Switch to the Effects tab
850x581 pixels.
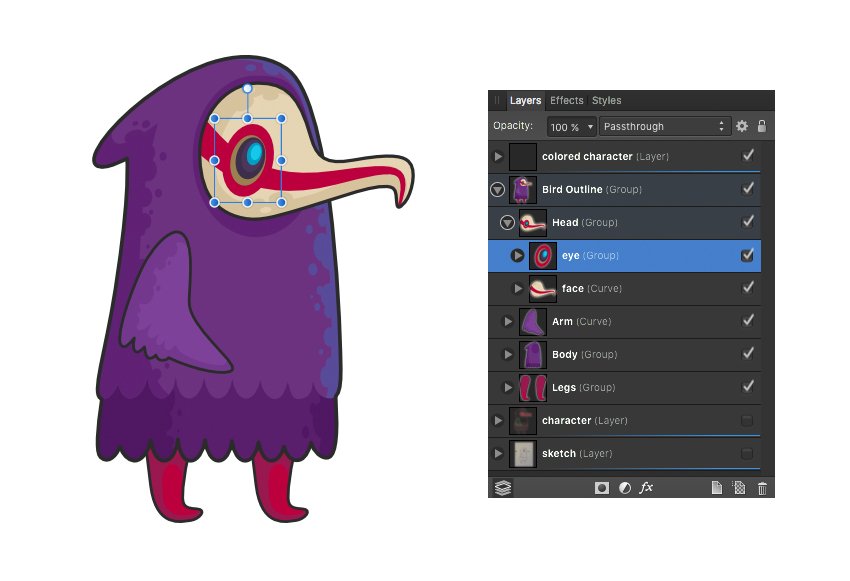tap(566, 100)
